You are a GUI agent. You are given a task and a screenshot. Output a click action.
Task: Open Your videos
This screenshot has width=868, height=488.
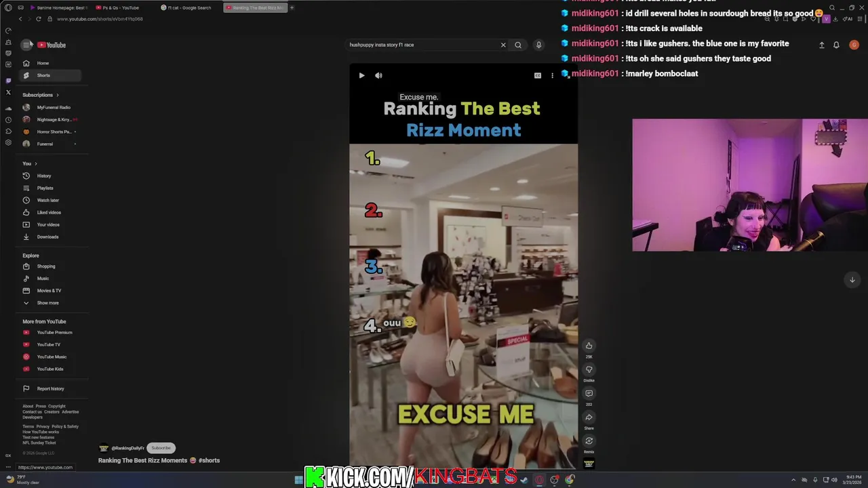coord(51,224)
